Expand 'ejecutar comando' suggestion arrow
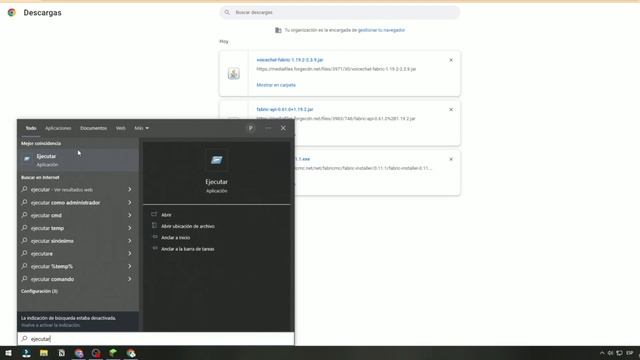 (130, 279)
